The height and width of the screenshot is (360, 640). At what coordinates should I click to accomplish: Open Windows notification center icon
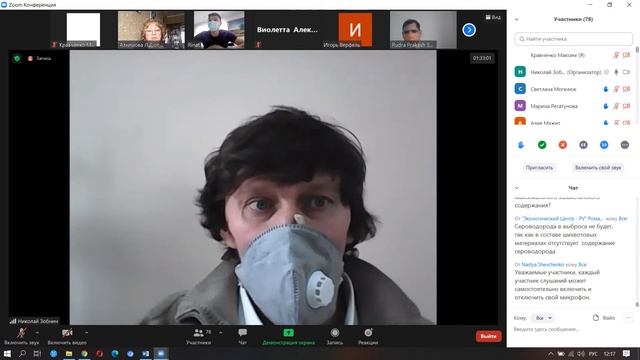(x=627, y=353)
